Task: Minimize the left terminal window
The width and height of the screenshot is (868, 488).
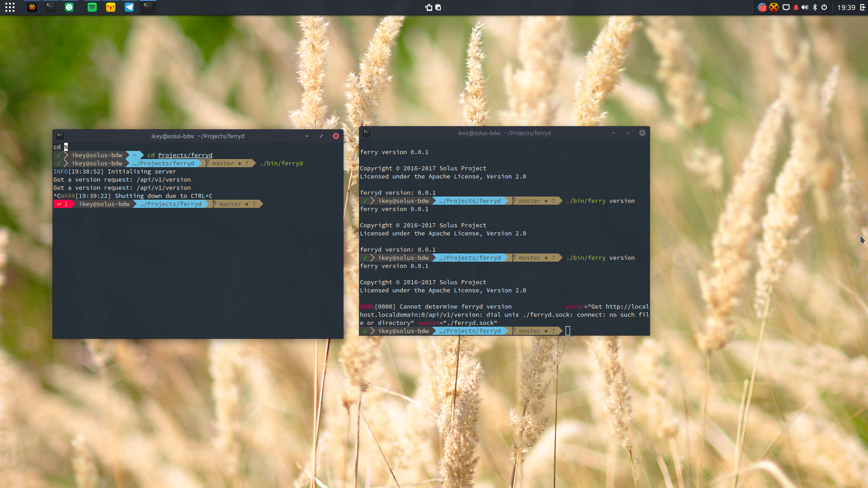Action: point(307,136)
